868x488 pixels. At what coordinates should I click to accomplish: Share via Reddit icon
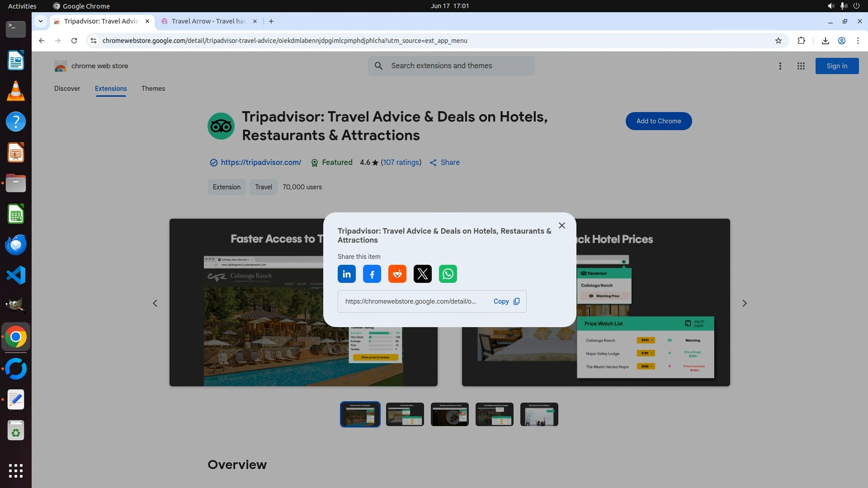click(397, 274)
